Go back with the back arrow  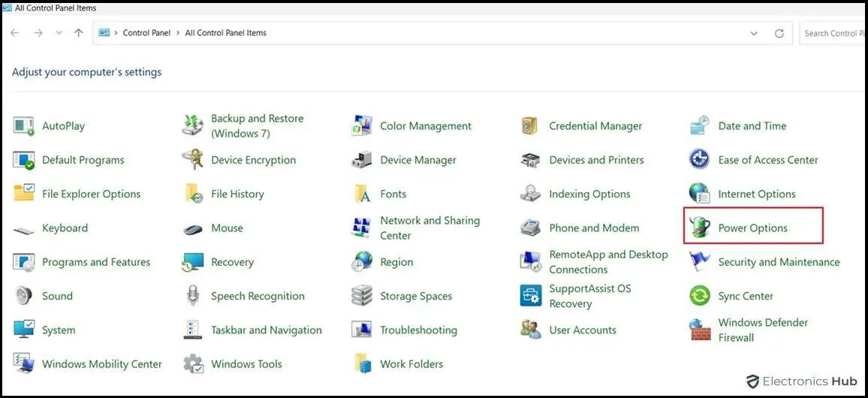14,33
